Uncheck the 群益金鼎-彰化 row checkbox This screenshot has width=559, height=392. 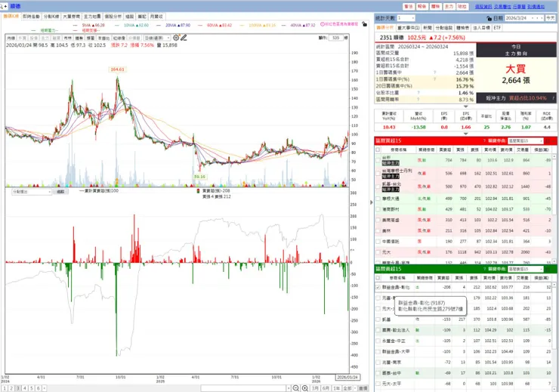pyautogui.click(x=378, y=287)
